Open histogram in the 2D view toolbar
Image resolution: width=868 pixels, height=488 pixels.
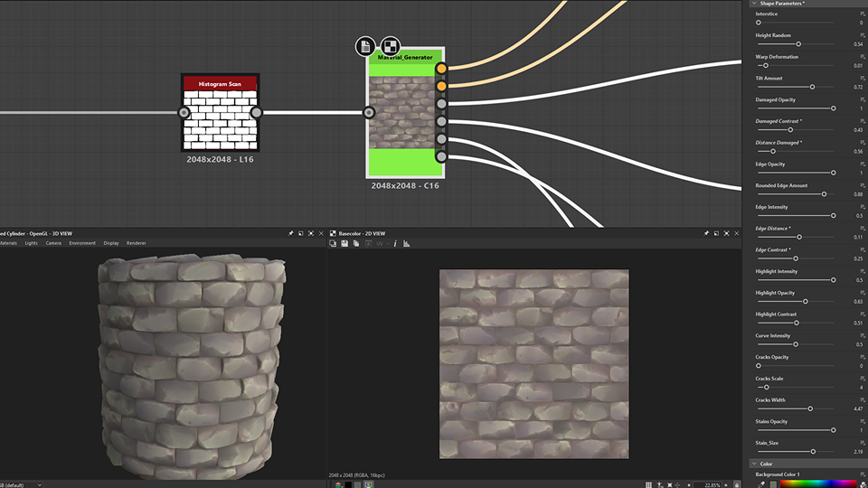pyautogui.click(x=406, y=243)
